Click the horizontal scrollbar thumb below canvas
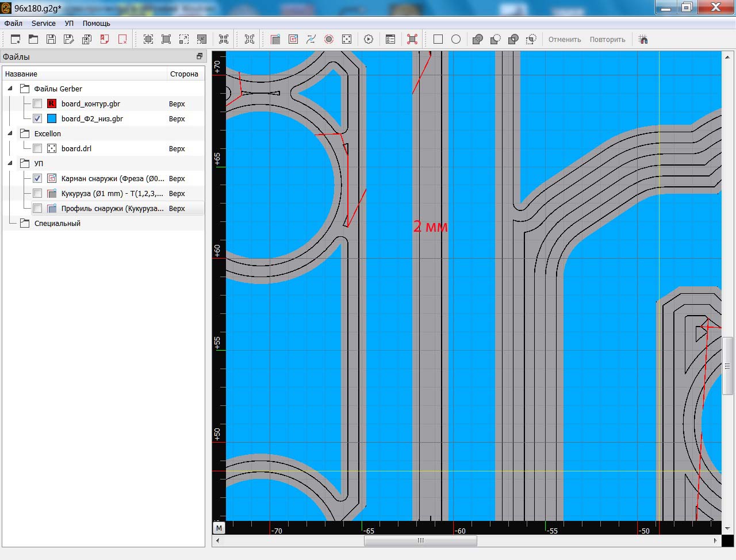The height and width of the screenshot is (560, 736). [420, 540]
